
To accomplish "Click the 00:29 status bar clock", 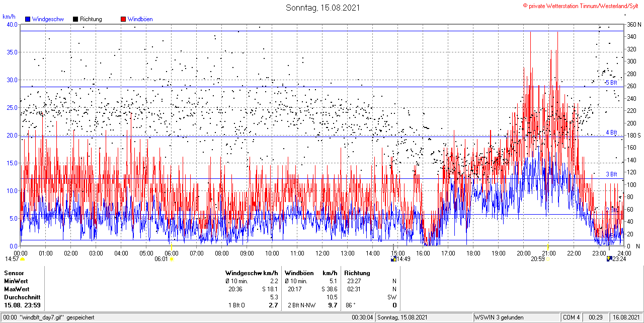I will 596,317.
